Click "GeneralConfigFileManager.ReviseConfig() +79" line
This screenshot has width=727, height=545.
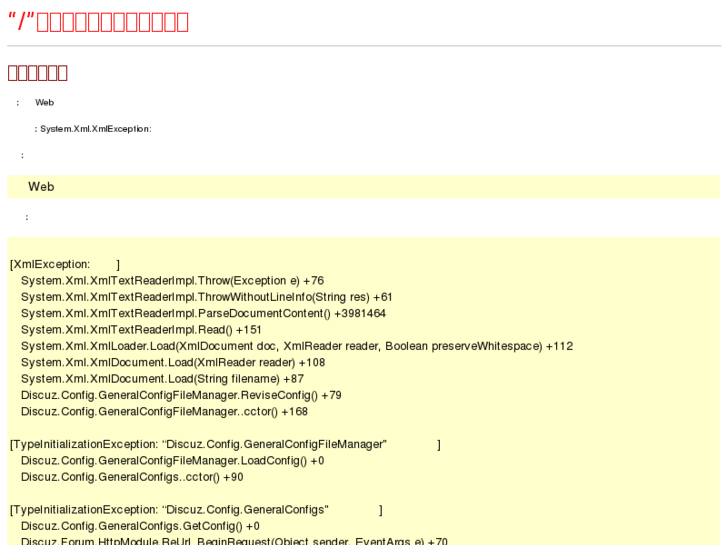click(x=181, y=395)
